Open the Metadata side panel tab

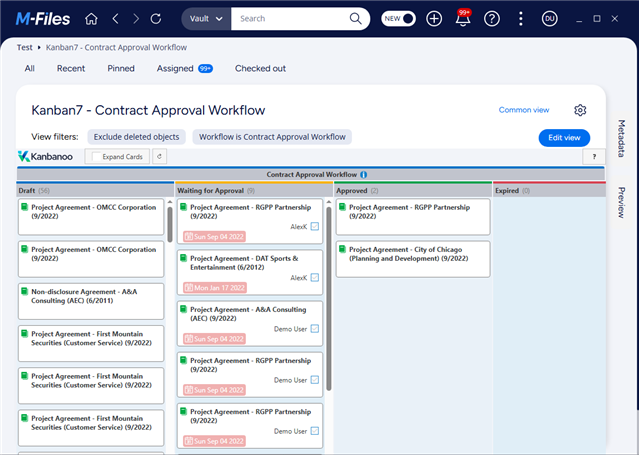coord(621,139)
